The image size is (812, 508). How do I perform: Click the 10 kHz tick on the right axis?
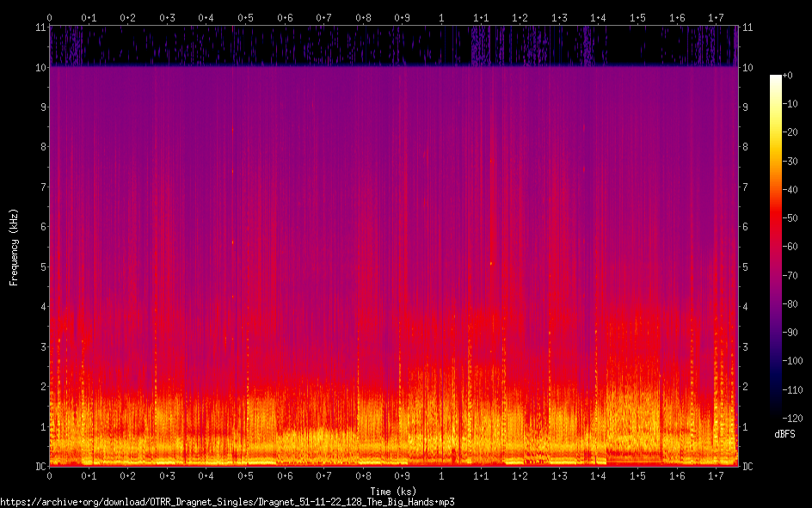coord(747,67)
